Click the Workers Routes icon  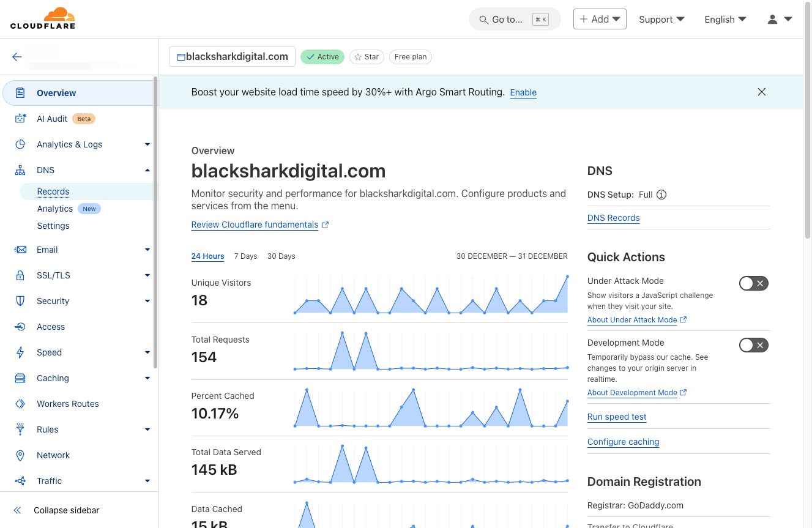click(20, 404)
